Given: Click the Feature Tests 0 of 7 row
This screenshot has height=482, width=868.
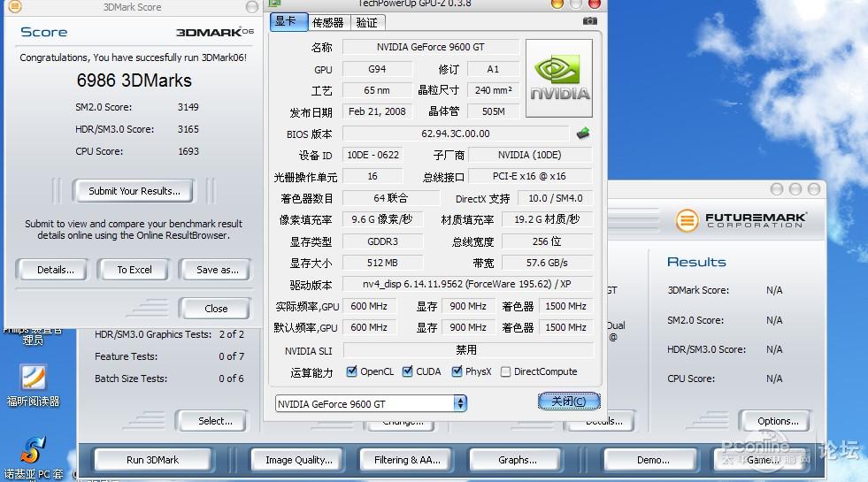Looking at the screenshot, I should click(x=169, y=356).
